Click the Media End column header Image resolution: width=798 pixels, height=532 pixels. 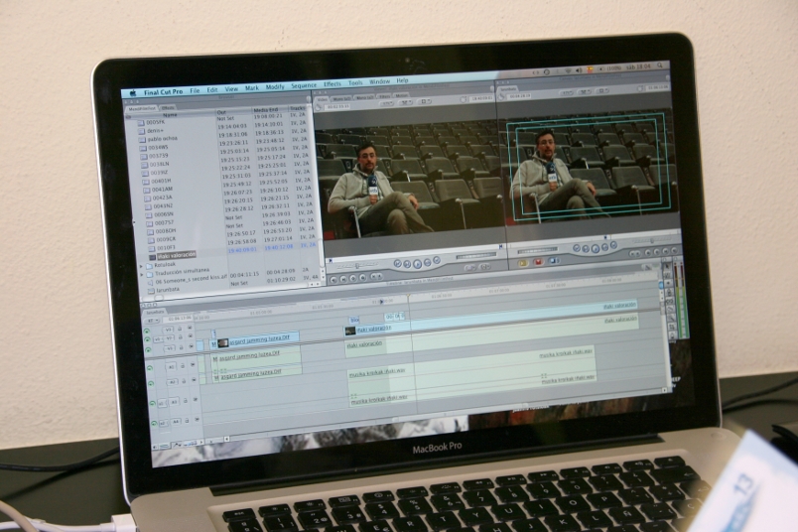(266, 109)
